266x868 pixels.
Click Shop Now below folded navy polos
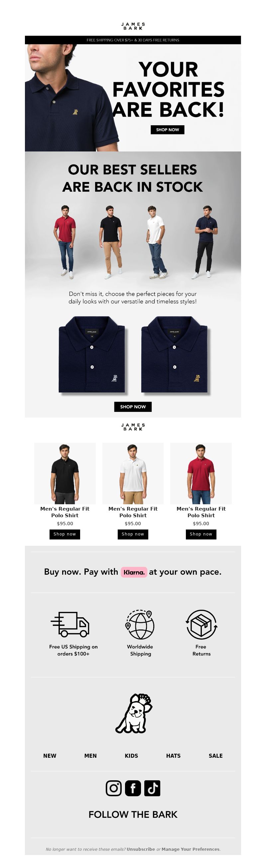[133, 407]
